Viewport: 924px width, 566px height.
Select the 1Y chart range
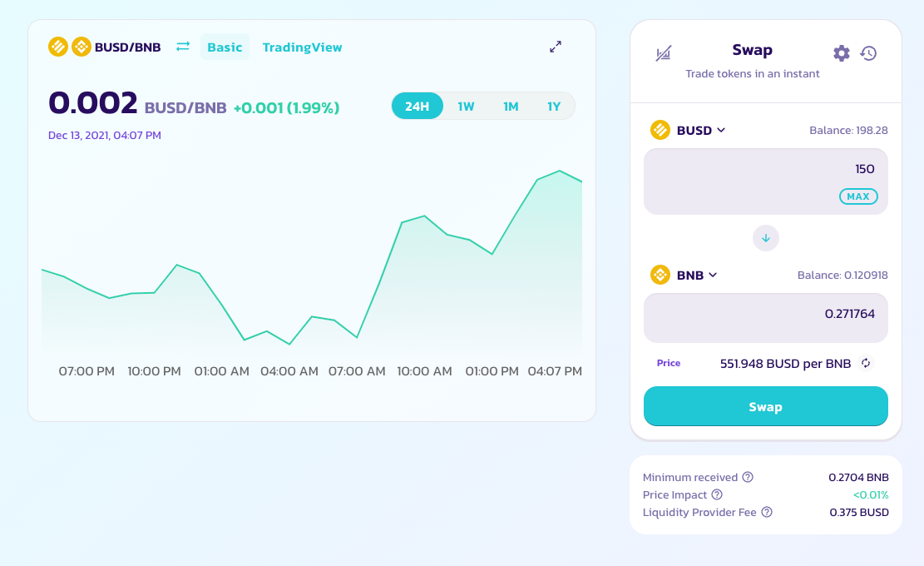(x=553, y=107)
